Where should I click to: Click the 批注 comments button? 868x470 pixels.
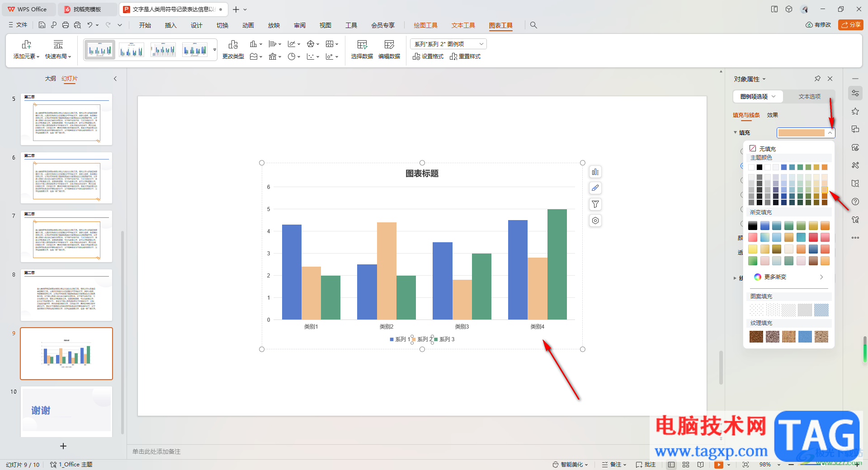pyautogui.click(x=646, y=465)
